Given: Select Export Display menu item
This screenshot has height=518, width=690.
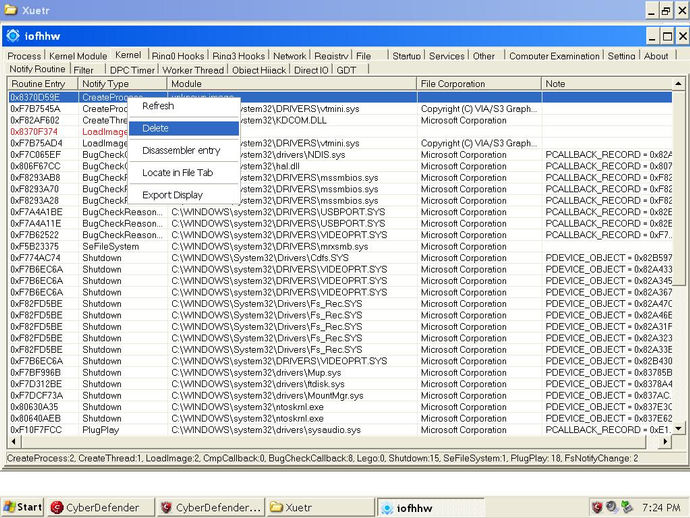Looking at the screenshot, I should pyautogui.click(x=184, y=195).
